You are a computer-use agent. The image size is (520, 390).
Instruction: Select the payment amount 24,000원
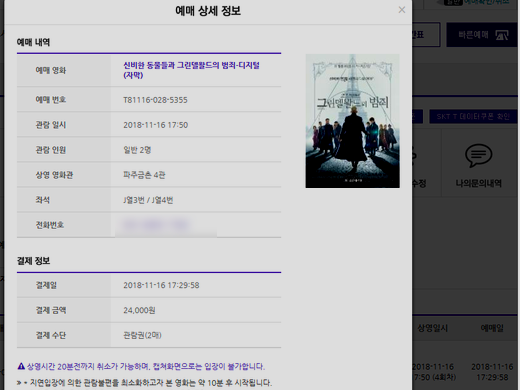139,310
